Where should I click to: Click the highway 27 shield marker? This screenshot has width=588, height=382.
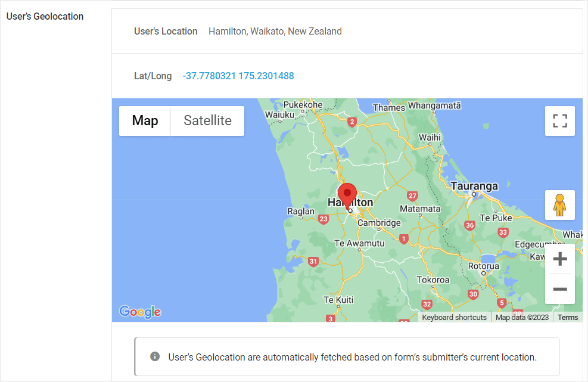click(x=412, y=196)
